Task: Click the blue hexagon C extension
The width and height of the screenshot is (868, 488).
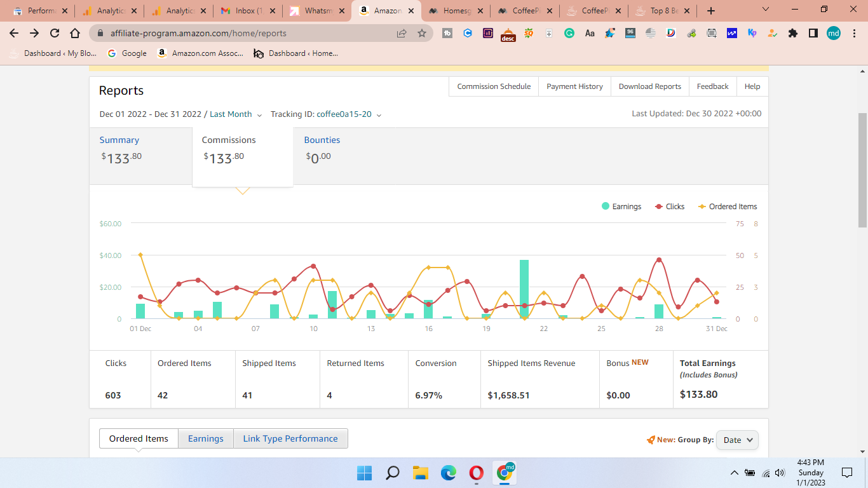Action: pos(468,33)
